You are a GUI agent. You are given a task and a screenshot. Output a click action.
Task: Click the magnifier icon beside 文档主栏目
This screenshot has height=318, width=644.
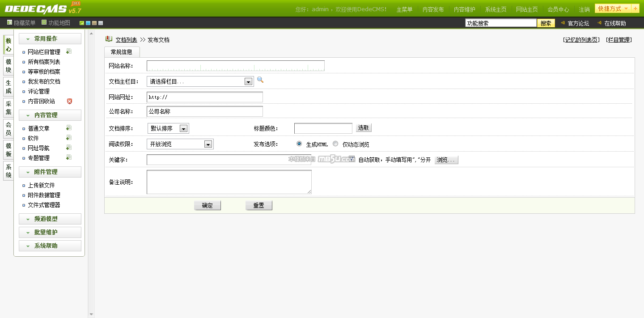(260, 80)
